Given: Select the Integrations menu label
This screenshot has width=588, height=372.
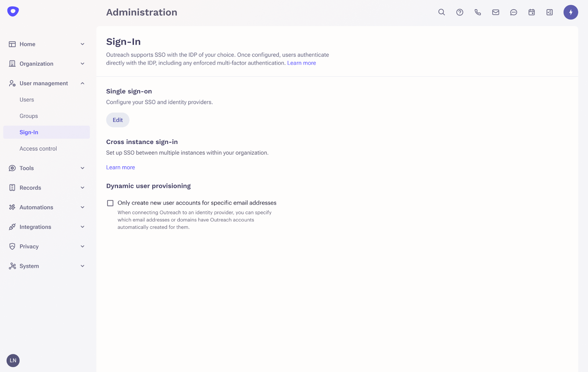Looking at the screenshot, I should (x=35, y=227).
